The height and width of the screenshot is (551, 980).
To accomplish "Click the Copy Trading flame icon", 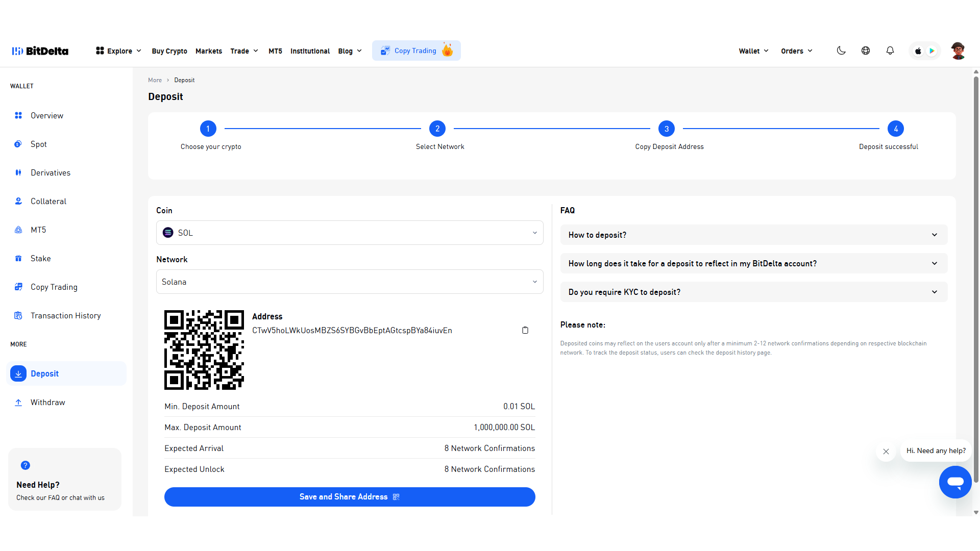I will (x=448, y=49).
